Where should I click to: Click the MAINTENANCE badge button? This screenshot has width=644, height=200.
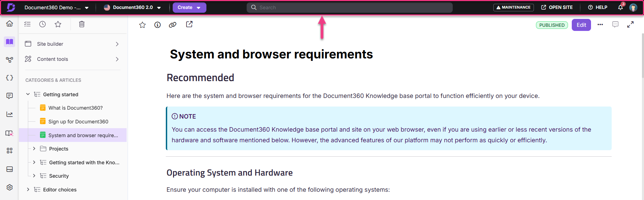click(x=514, y=8)
